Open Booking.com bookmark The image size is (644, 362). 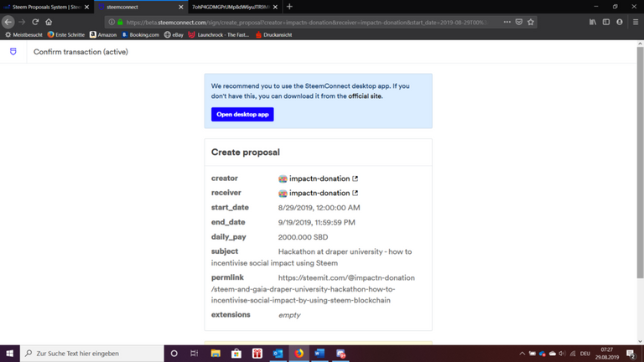tap(140, 35)
